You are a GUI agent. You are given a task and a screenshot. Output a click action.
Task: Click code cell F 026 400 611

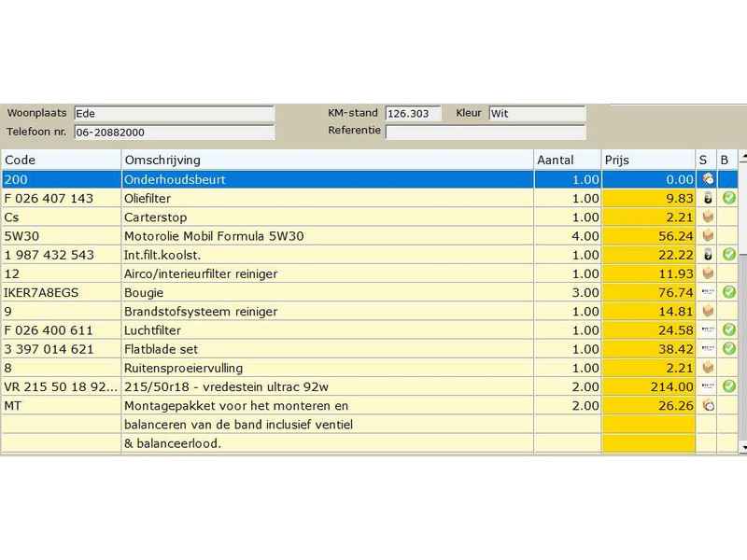[61, 330]
